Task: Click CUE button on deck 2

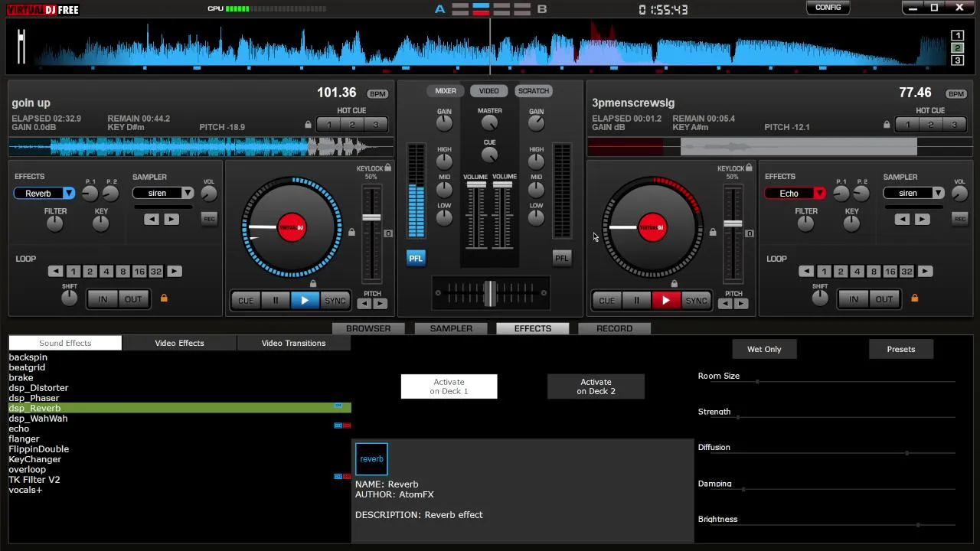Action: [x=607, y=301]
